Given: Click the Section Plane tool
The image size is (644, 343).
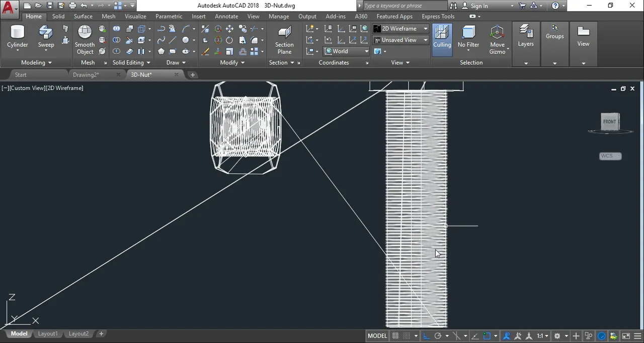Looking at the screenshot, I should coord(284,40).
